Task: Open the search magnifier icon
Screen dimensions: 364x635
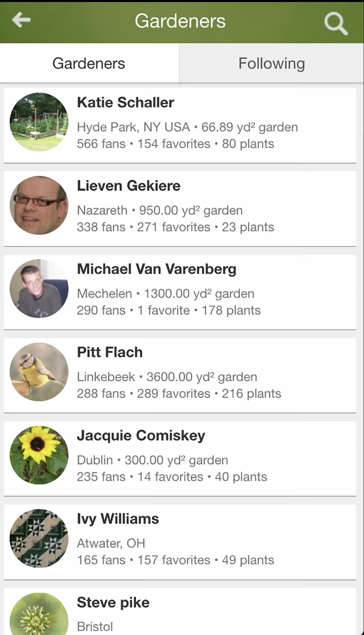Action: click(336, 23)
